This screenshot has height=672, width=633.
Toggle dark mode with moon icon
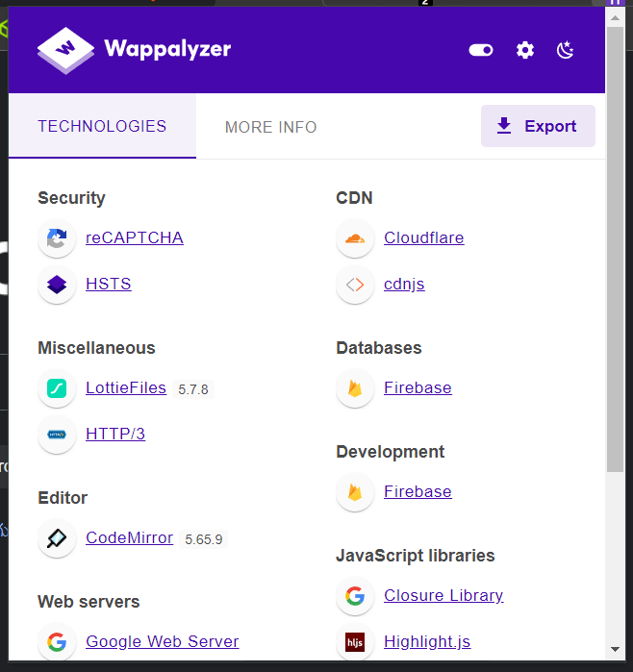(566, 50)
